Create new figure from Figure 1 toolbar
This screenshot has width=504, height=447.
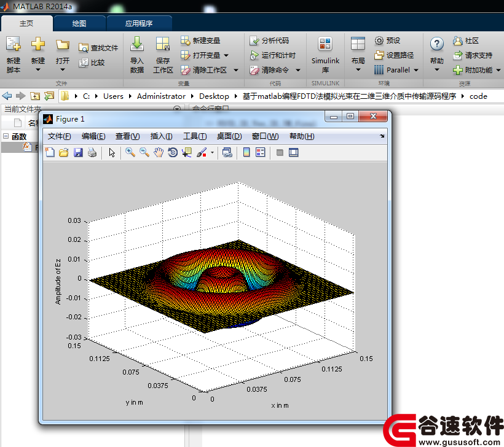50,152
